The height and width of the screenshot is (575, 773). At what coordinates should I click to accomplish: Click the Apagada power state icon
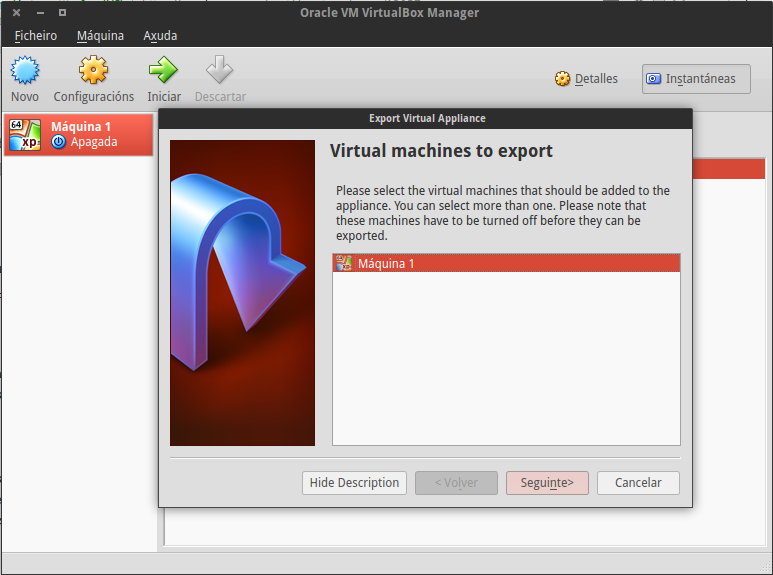[59, 142]
